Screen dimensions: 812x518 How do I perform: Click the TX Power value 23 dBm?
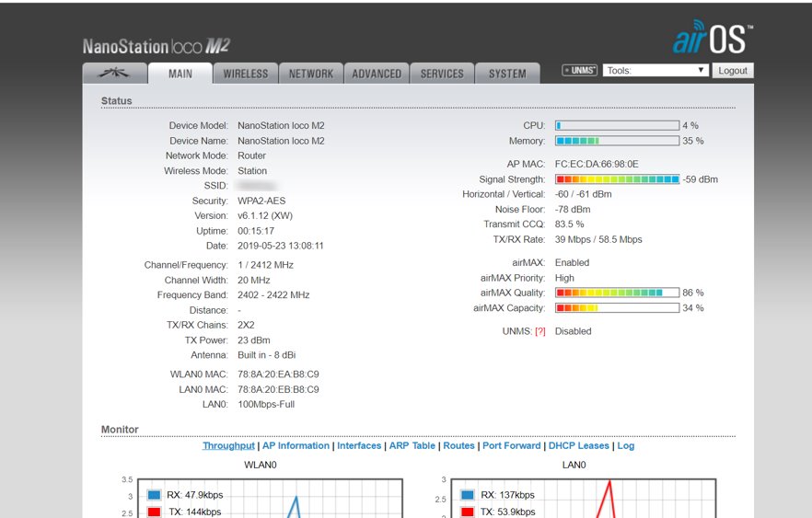pyautogui.click(x=254, y=340)
